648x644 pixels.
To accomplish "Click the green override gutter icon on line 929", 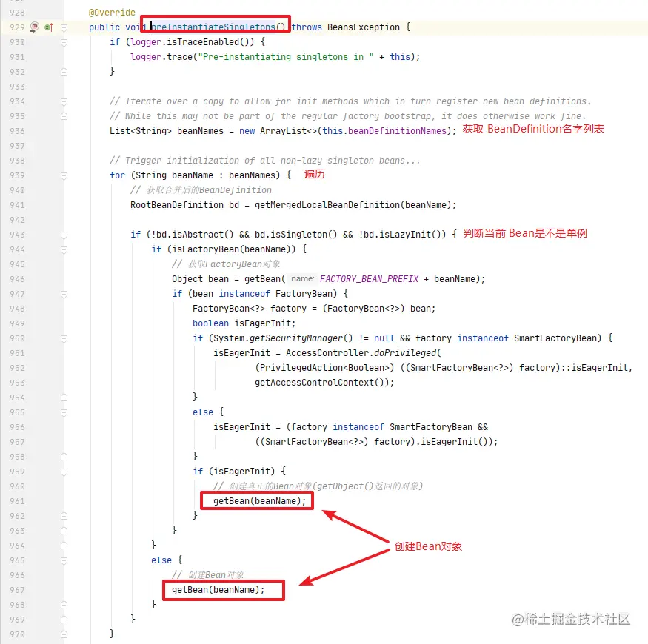I will [x=49, y=27].
